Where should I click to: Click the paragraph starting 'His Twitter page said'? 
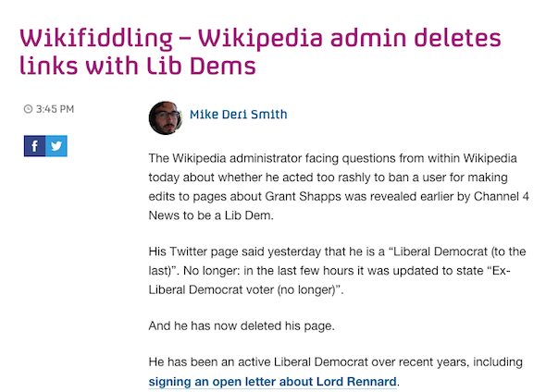point(337,271)
